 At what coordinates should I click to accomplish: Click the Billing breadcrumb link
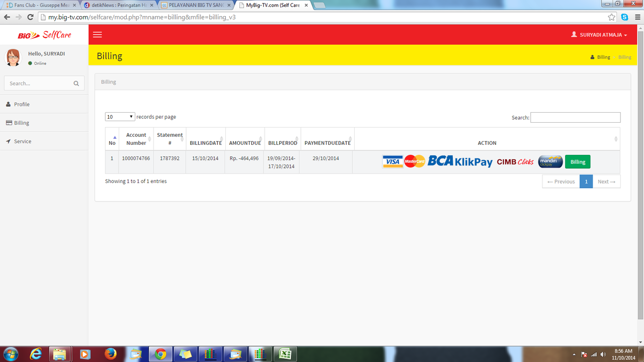click(603, 57)
